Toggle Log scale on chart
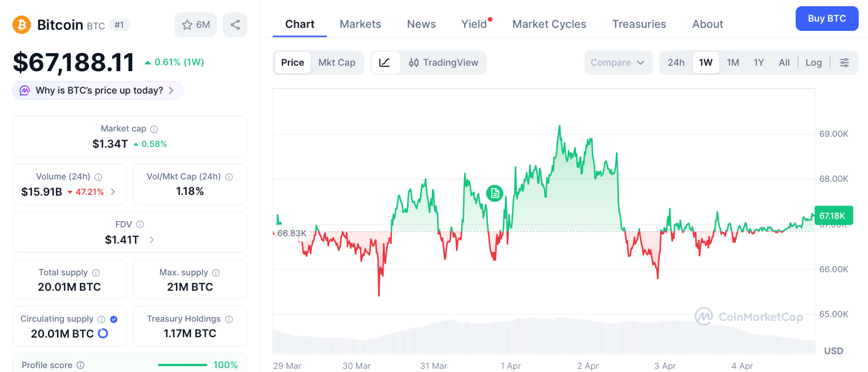This screenshot has width=868, height=372. pyautogui.click(x=813, y=63)
